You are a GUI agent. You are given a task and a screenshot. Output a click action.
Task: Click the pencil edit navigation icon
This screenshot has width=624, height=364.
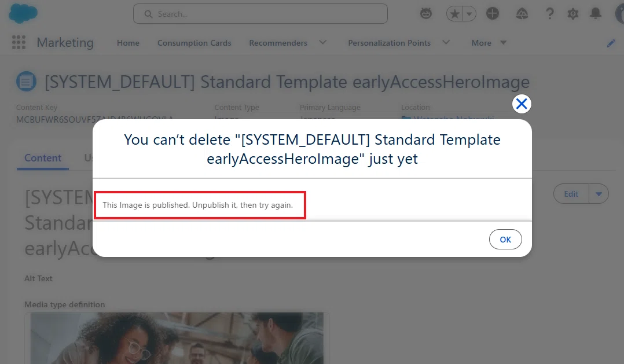tap(611, 43)
